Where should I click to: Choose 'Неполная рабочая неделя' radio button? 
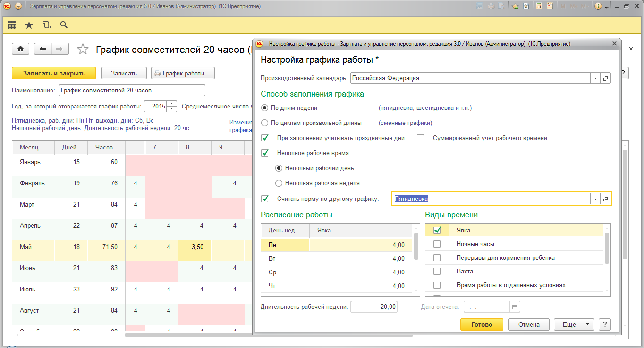(279, 183)
